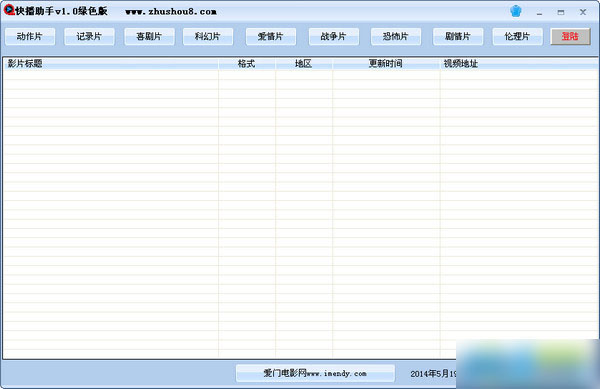Viewport: 600px width, 389px height.
Task: Open the 战争片 category
Action: click(334, 37)
